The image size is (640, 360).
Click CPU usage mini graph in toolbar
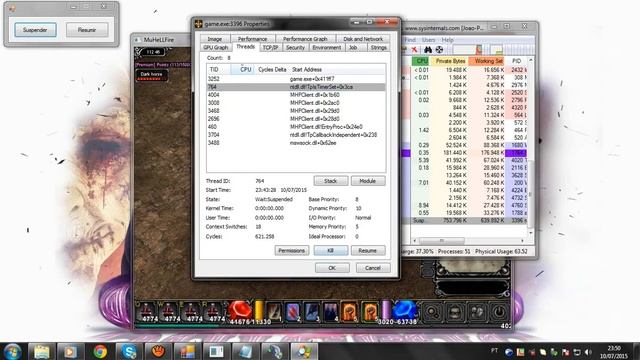pyautogui.click(x=467, y=50)
